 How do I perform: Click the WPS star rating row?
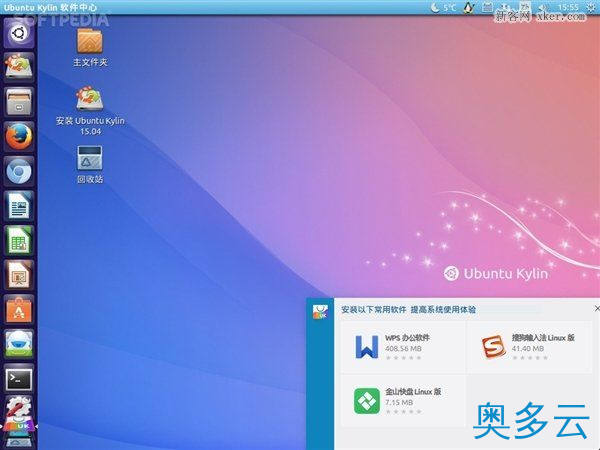(404, 358)
